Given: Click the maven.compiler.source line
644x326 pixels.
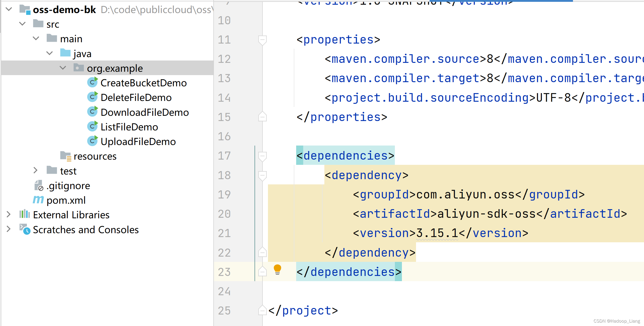Looking at the screenshot, I should 484,59.
